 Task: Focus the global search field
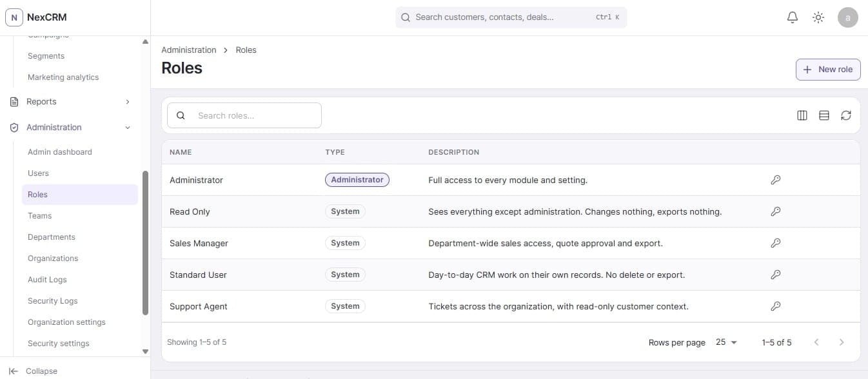click(x=511, y=17)
